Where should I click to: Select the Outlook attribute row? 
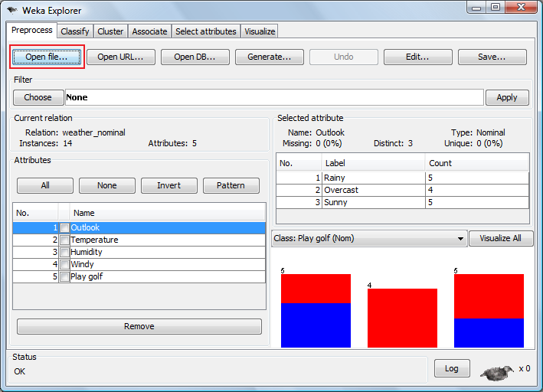[139, 227]
